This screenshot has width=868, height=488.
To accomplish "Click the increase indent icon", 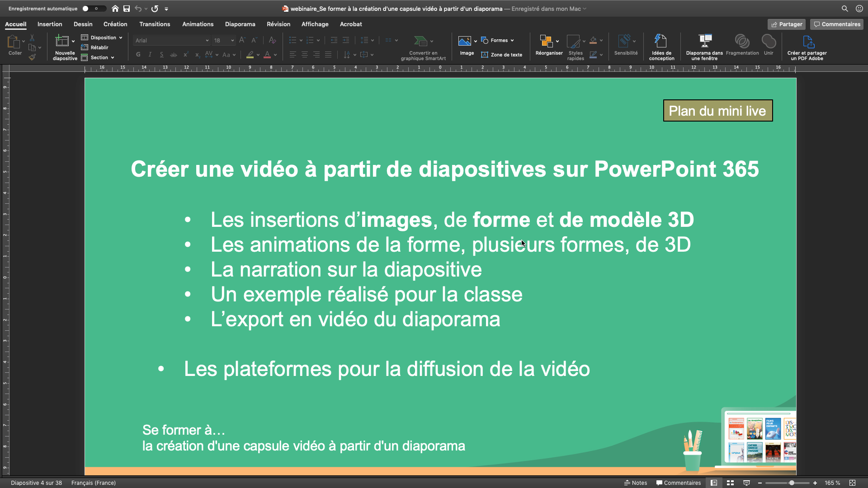I will pyautogui.click(x=346, y=40).
